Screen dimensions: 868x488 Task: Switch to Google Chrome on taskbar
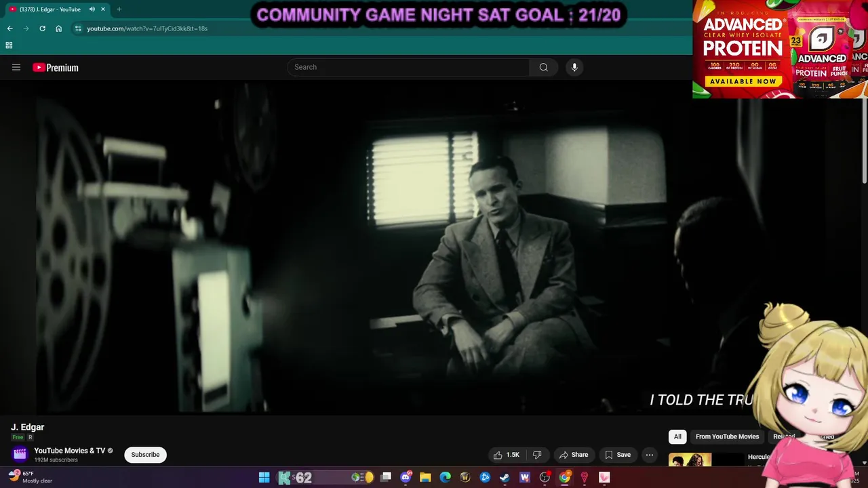pos(564,478)
